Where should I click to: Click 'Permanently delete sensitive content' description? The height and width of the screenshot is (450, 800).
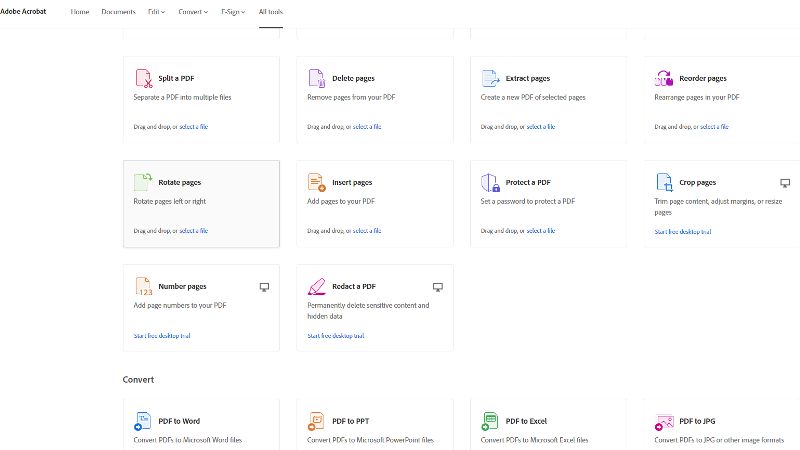coord(368,311)
